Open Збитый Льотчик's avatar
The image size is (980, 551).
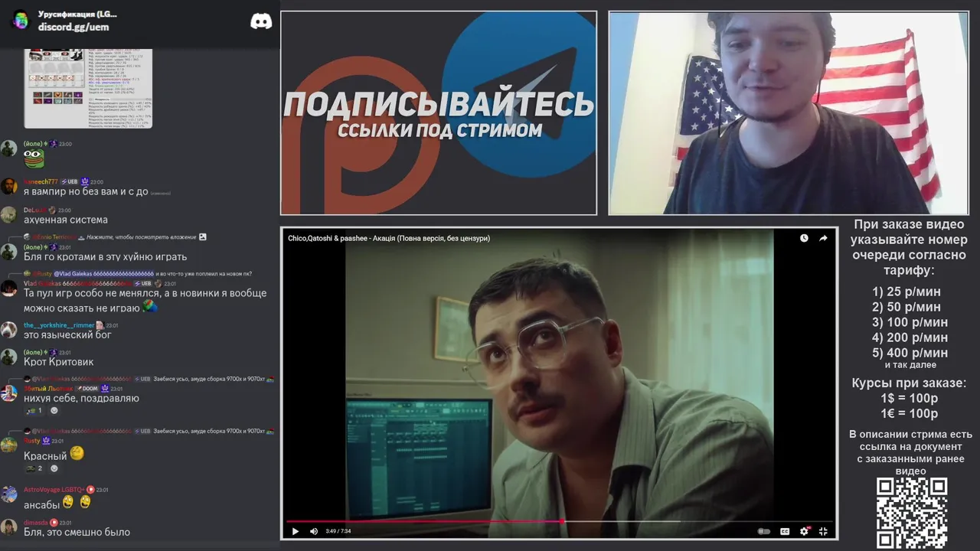(x=8, y=393)
